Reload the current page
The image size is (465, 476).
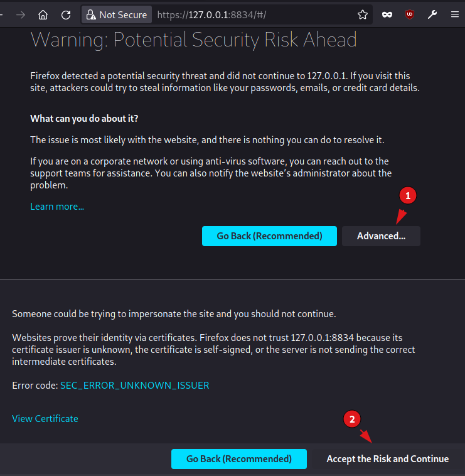[x=66, y=14]
